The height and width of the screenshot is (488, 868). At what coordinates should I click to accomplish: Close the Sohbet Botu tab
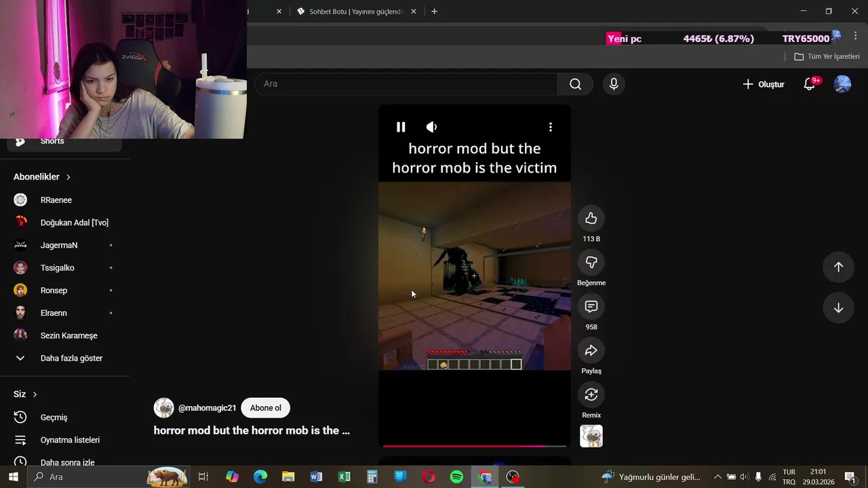pyautogui.click(x=414, y=12)
